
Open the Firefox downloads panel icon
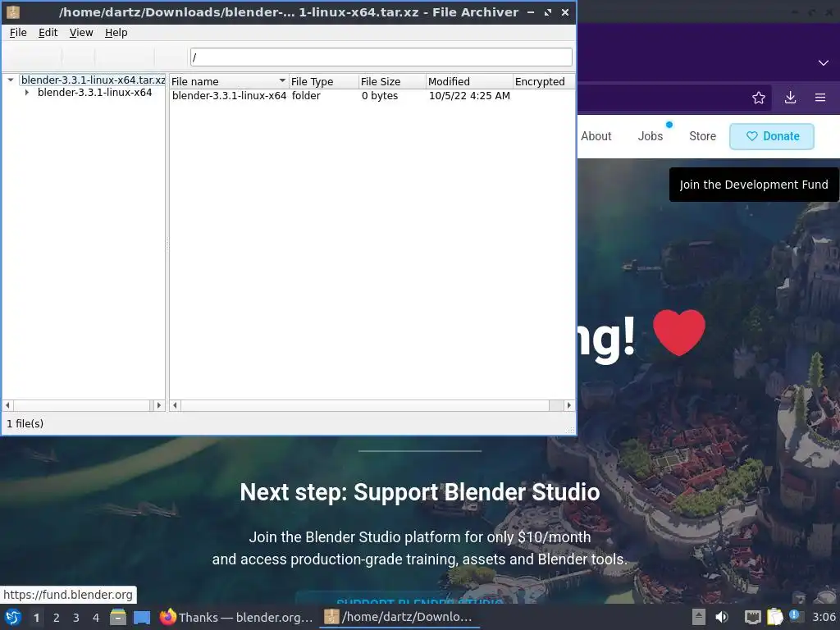[x=790, y=98]
